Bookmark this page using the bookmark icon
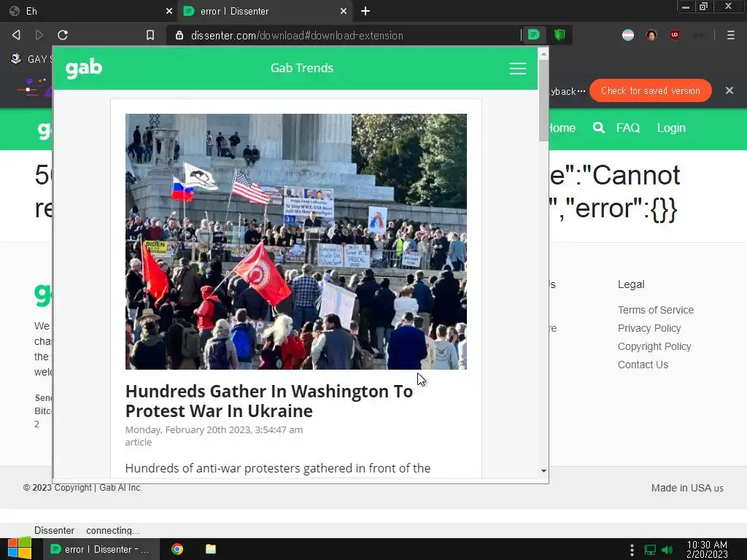The height and width of the screenshot is (560, 747). click(150, 35)
